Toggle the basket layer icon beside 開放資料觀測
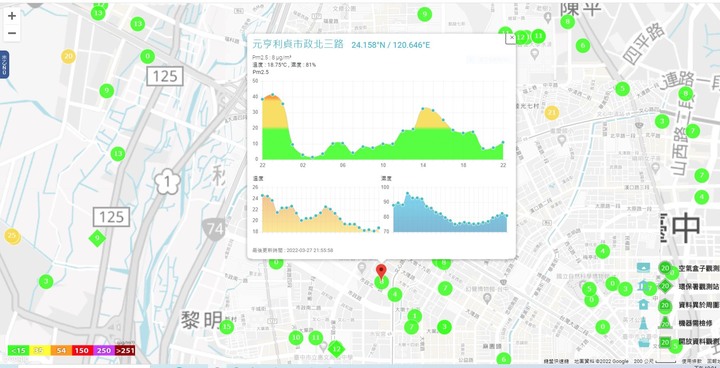The width and height of the screenshot is (720, 368). click(643, 342)
